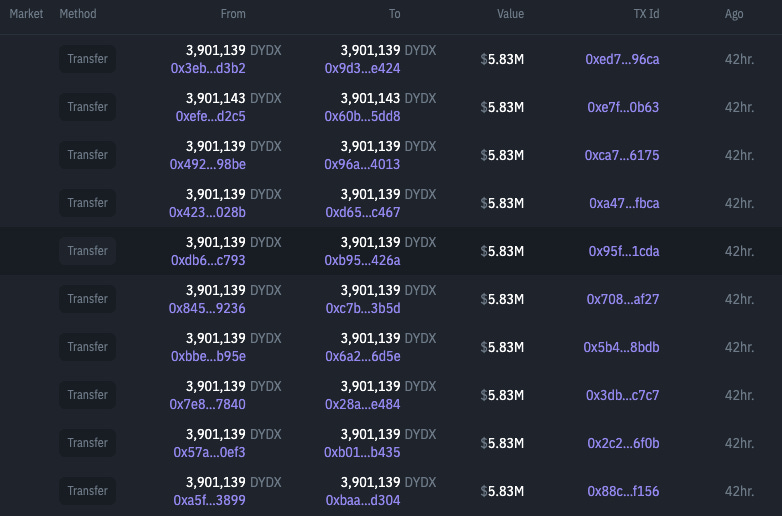Click the Method column header
The image size is (782, 516).
pyautogui.click(x=78, y=14)
